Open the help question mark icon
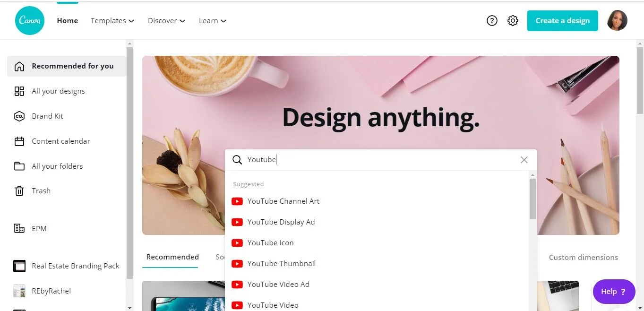644x311 pixels. tap(492, 21)
